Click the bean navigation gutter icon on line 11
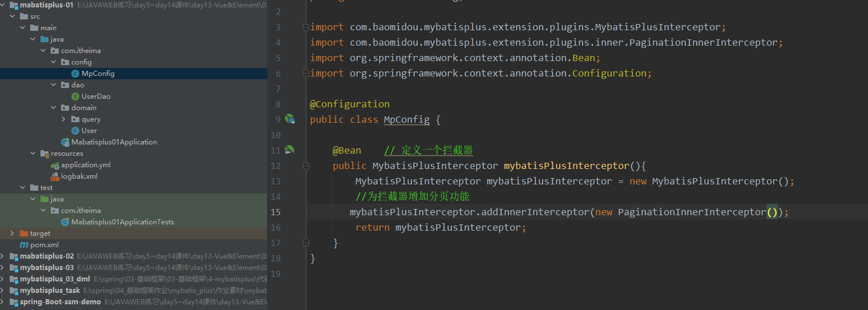Screen dimensions: 868x310 pyautogui.click(x=290, y=150)
